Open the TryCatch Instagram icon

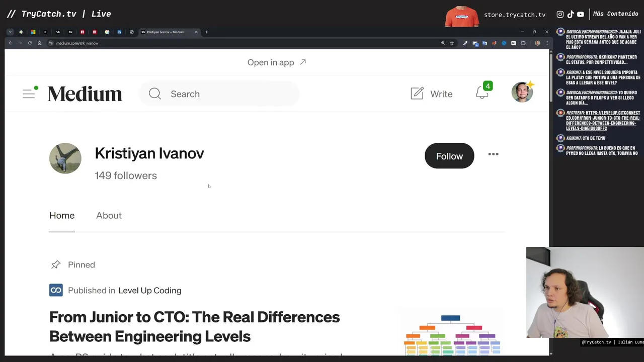click(x=560, y=15)
